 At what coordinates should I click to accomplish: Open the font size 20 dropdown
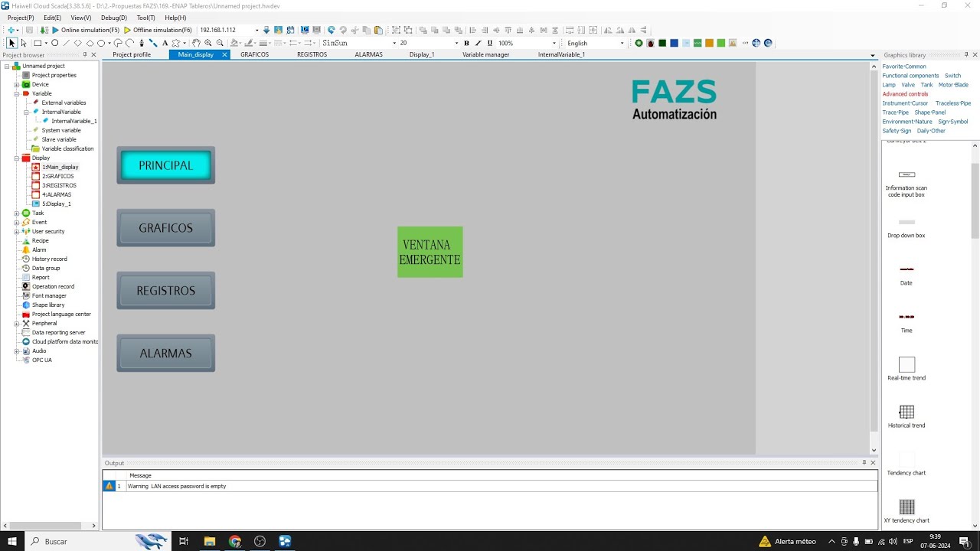(456, 43)
